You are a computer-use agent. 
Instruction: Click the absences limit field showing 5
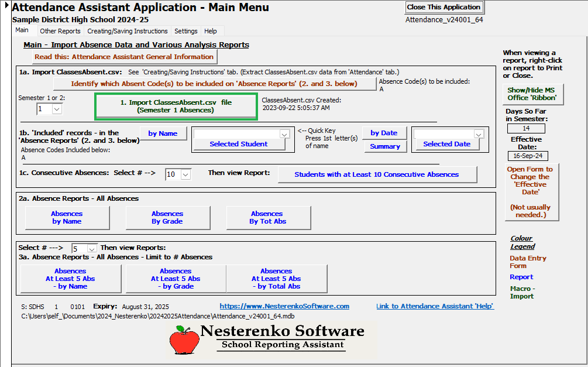[x=80, y=249]
